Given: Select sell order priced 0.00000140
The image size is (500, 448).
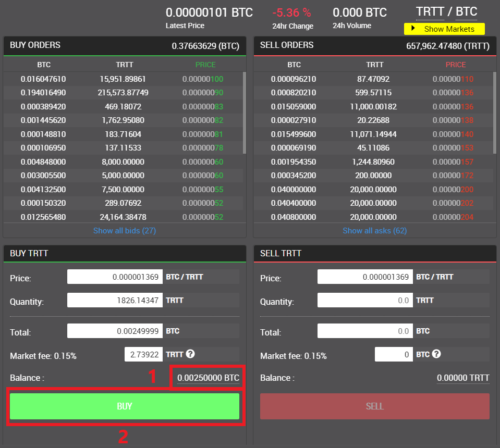Looking at the screenshot, I should click(373, 134).
